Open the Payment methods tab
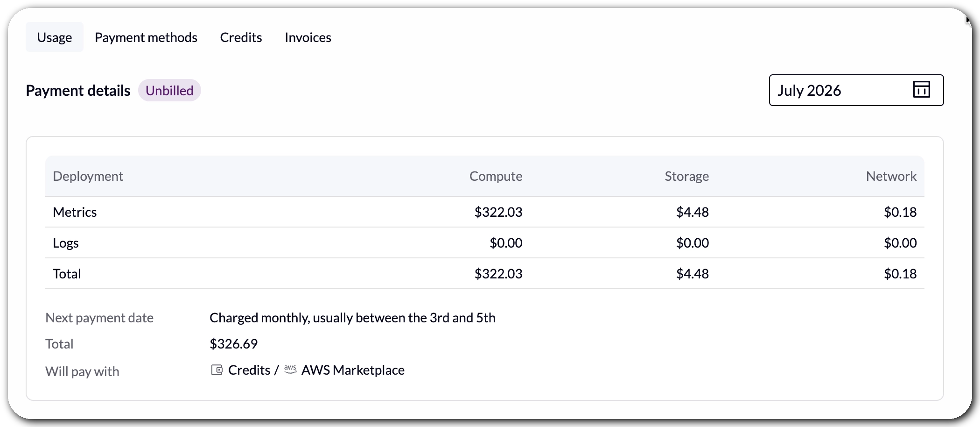The width and height of the screenshot is (980, 427). pos(146,37)
